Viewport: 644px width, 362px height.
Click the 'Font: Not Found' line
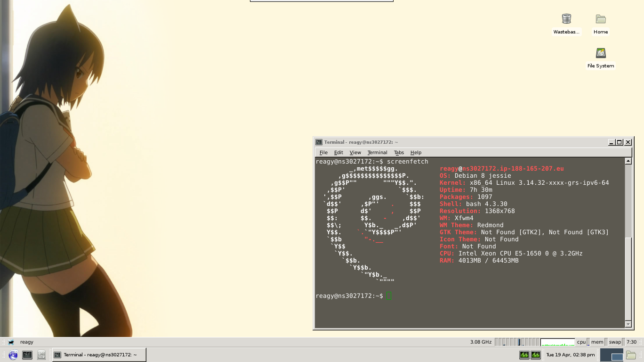point(468,246)
